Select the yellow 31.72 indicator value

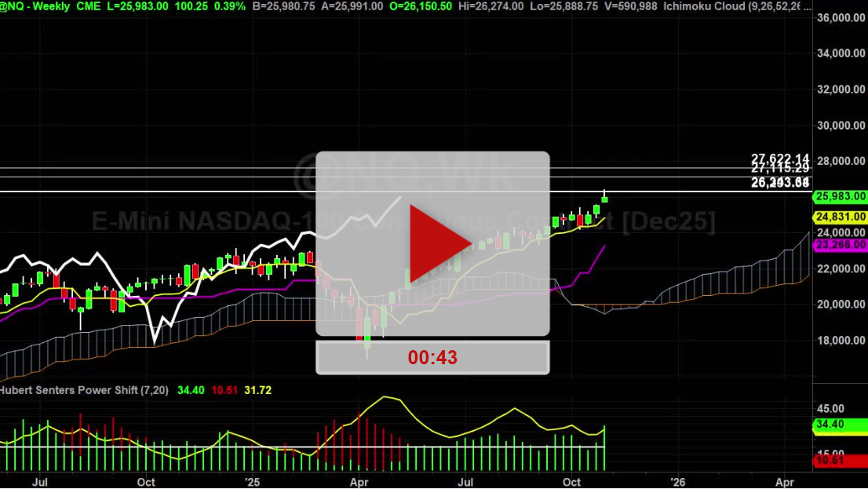[x=258, y=390]
